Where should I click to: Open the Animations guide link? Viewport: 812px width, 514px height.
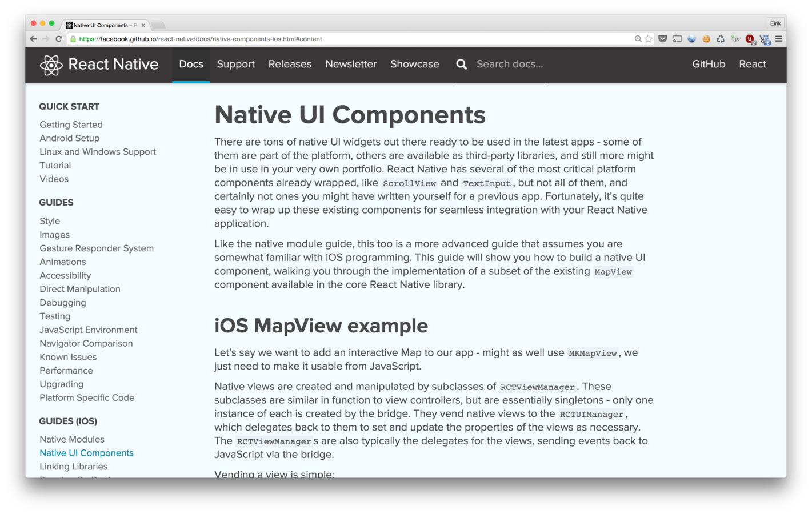(62, 262)
